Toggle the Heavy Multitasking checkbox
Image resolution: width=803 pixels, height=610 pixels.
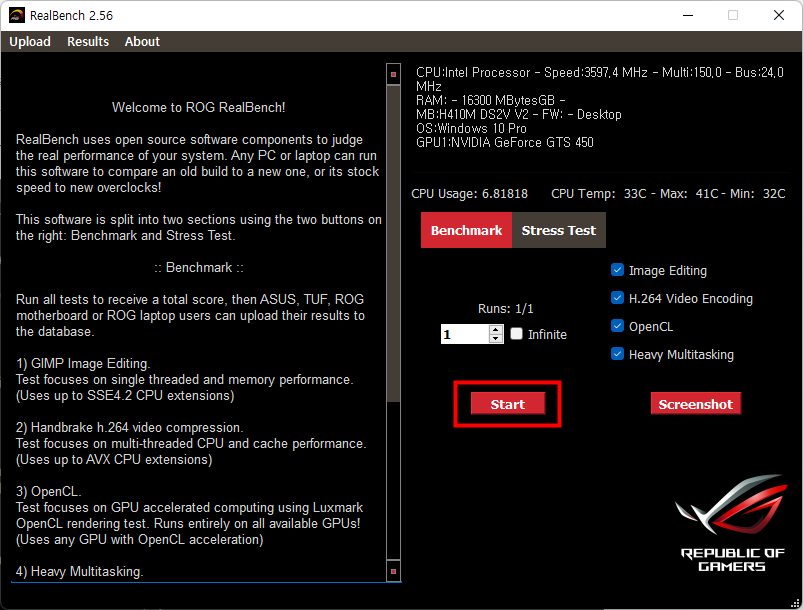tap(617, 354)
